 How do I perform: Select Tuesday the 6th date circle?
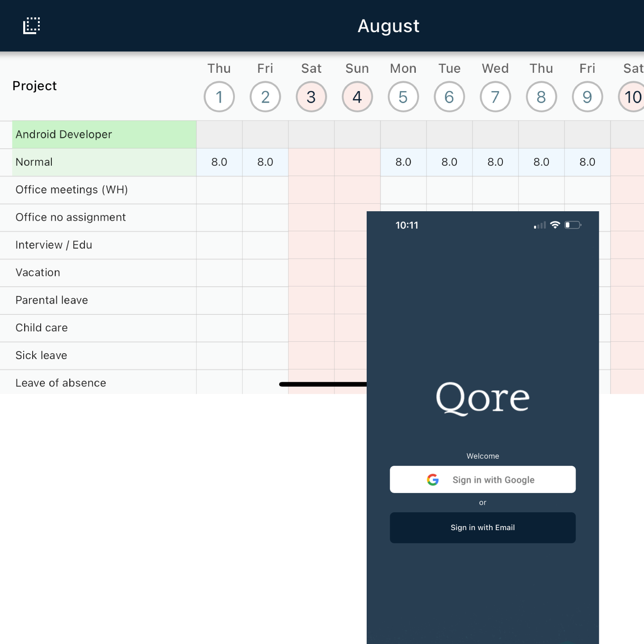point(449,97)
